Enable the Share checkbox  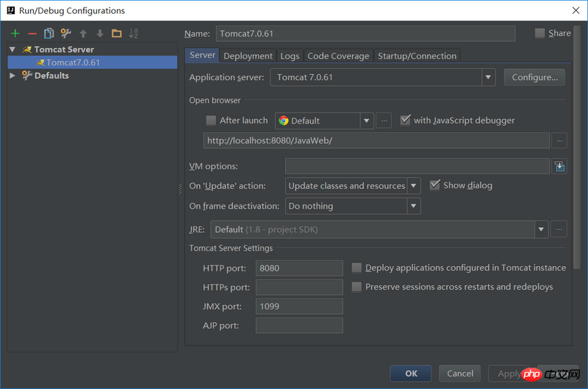point(539,33)
